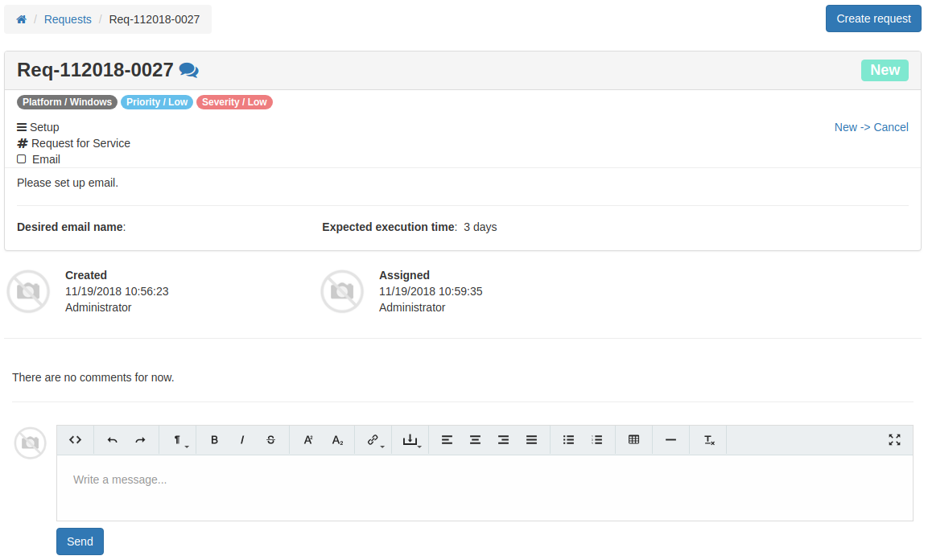Go to home via breadcrumb house icon
The height and width of the screenshot is (560, 928).
21,19
